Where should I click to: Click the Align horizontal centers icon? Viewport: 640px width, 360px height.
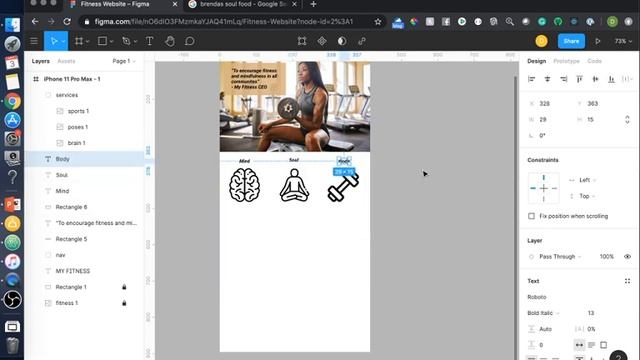pos(547,79)
